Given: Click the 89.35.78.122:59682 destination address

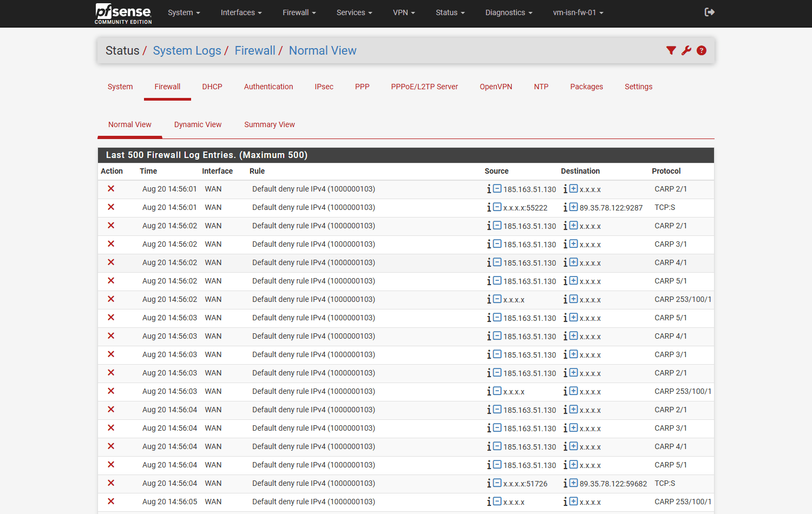Looking at the screenshot, I should pyautogui.click(x=613, y=484).
